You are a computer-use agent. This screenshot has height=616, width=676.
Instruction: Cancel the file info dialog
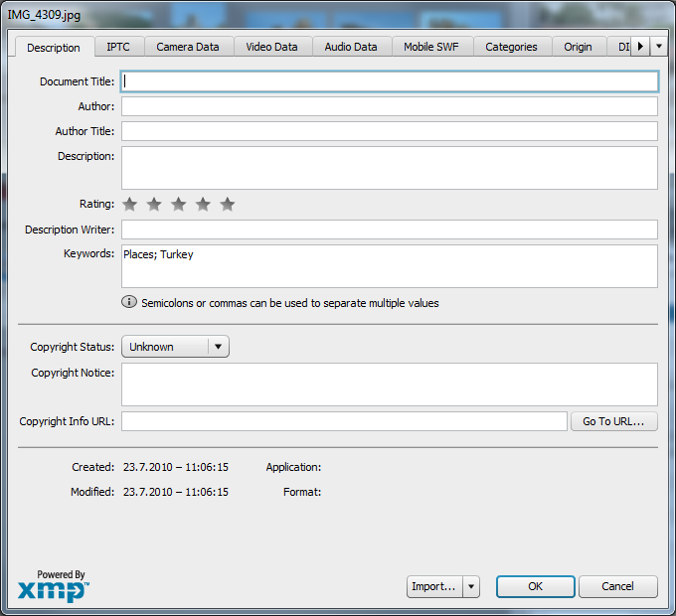[x=617, y=587]
